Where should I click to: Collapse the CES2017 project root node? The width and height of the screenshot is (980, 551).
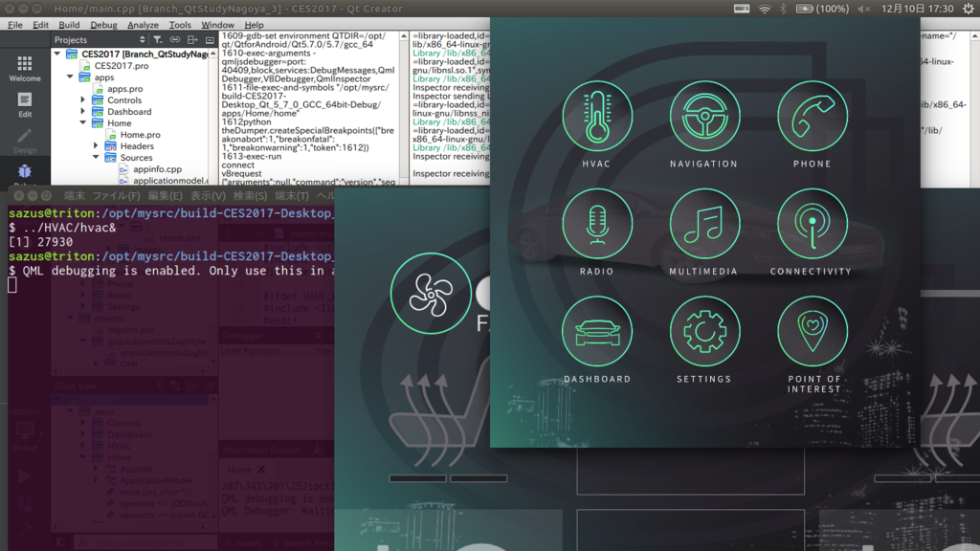pos(57,54)
